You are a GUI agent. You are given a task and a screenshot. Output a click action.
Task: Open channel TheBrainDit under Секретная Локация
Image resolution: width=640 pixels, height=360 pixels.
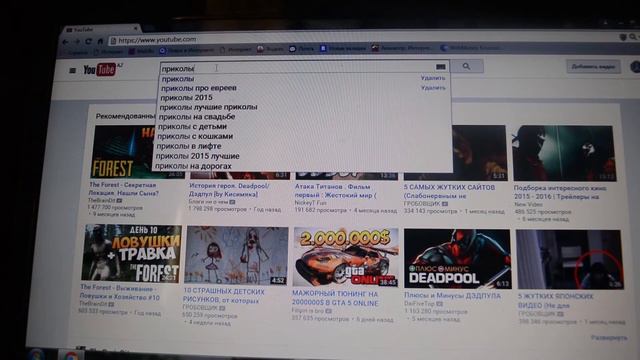coord(102,200)
